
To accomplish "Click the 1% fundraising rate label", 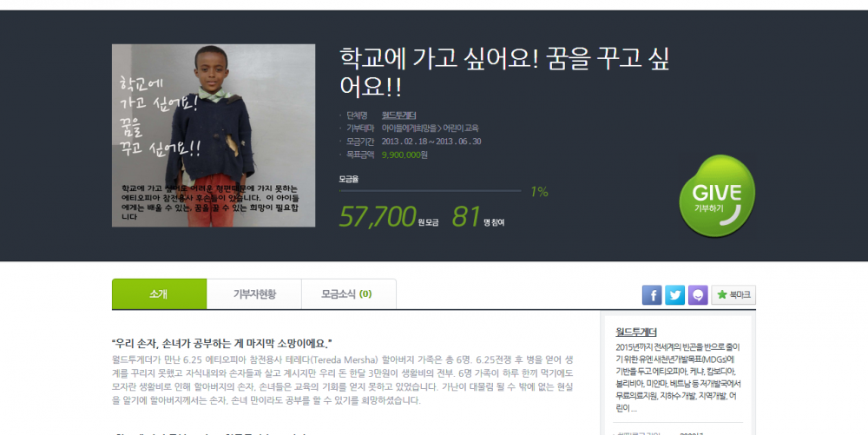I will click(x=539, y=192).
